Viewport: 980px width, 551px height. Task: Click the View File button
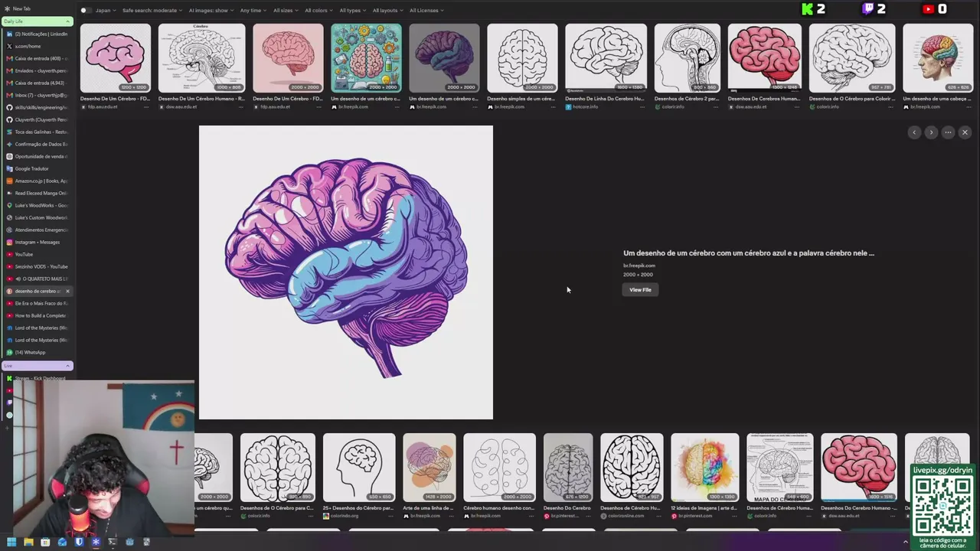[x=640, y=290]
